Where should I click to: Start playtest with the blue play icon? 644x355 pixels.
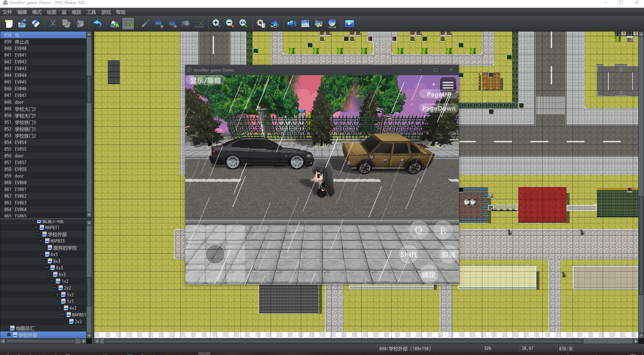point(349,23)
